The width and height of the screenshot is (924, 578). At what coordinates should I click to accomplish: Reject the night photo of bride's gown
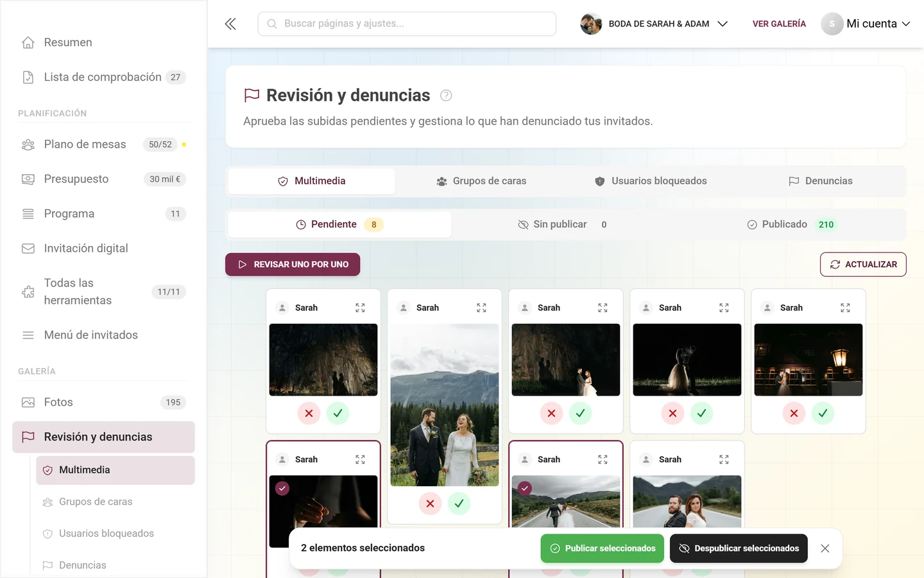click(x=672, y=413)
